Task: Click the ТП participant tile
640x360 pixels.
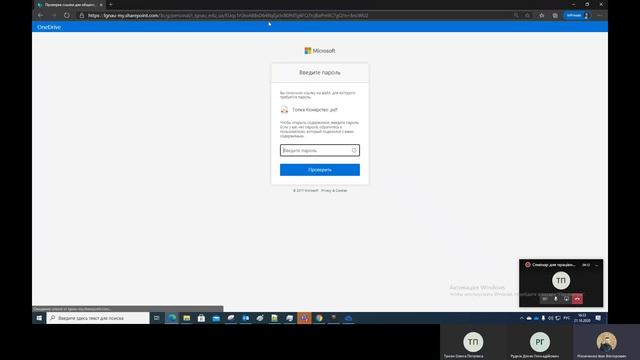Action: click(473, 342)
